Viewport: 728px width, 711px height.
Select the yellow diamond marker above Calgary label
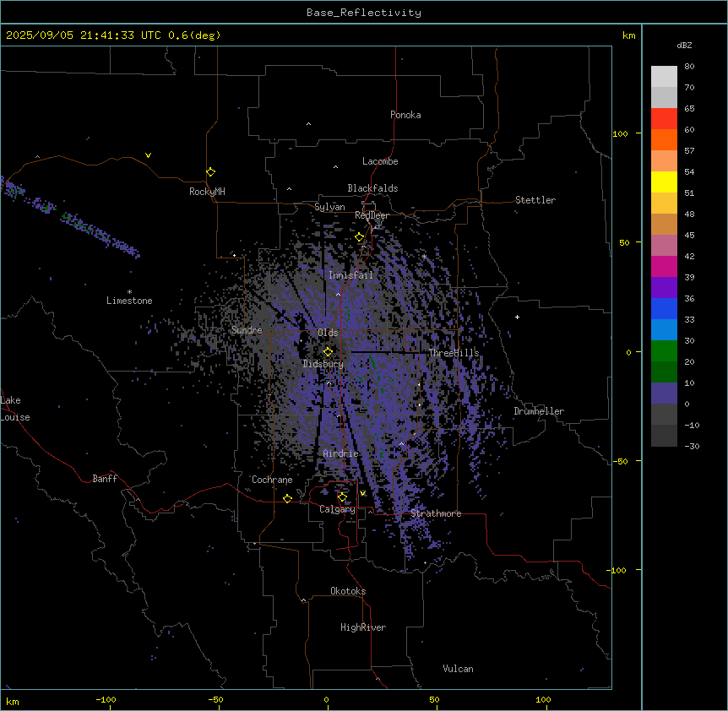point(342,497)
